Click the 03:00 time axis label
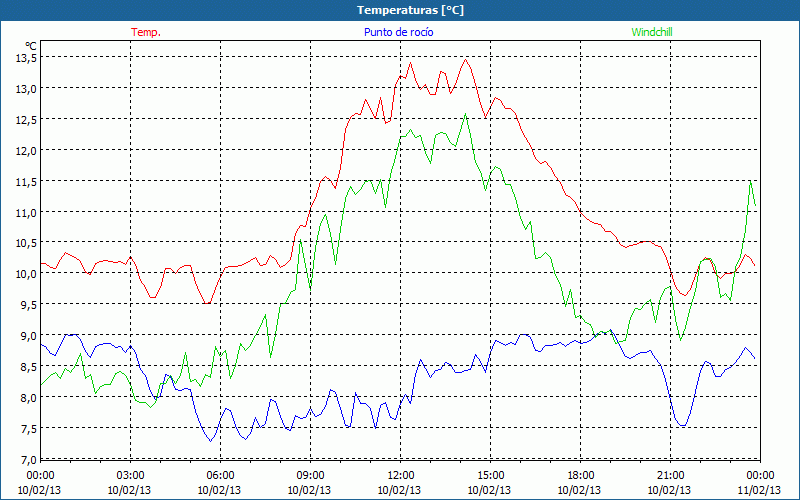The image size is (800, 500). click(x=130, y=476)
